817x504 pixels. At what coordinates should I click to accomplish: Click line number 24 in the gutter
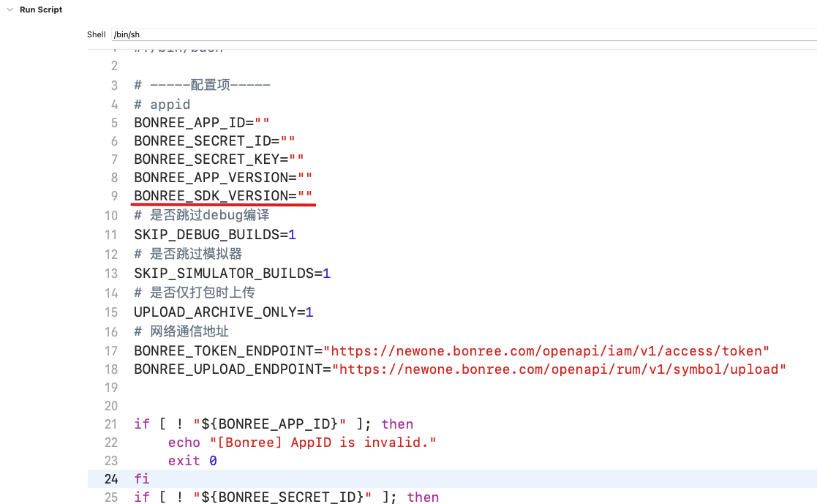[110, 479]
